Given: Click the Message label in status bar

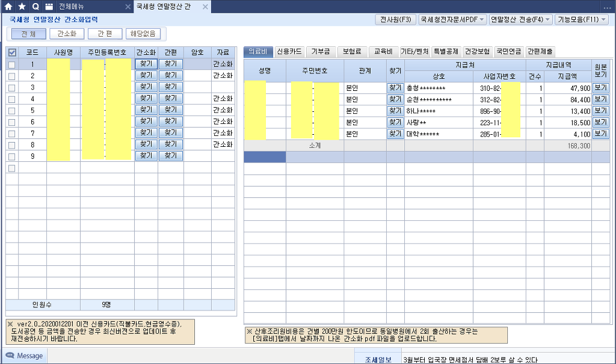Looking at the screenshot, I should (30, 356).
